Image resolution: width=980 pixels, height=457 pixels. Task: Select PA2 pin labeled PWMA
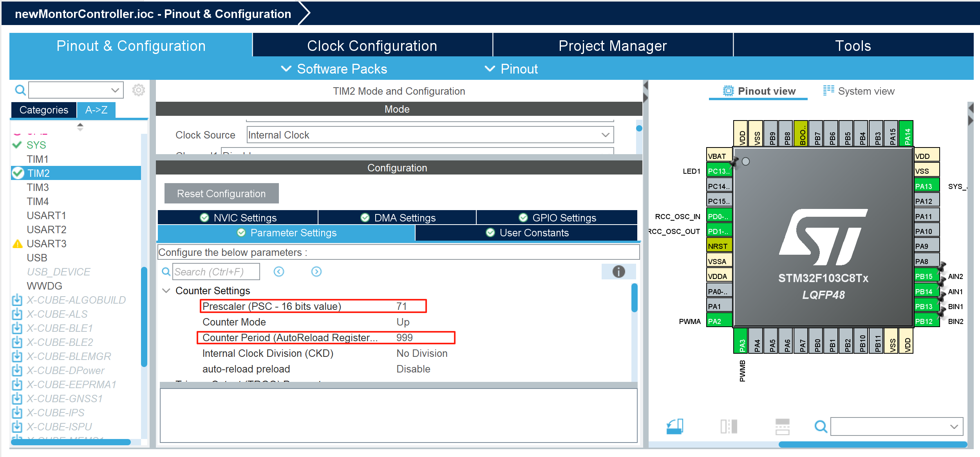(x=719, y=321)
